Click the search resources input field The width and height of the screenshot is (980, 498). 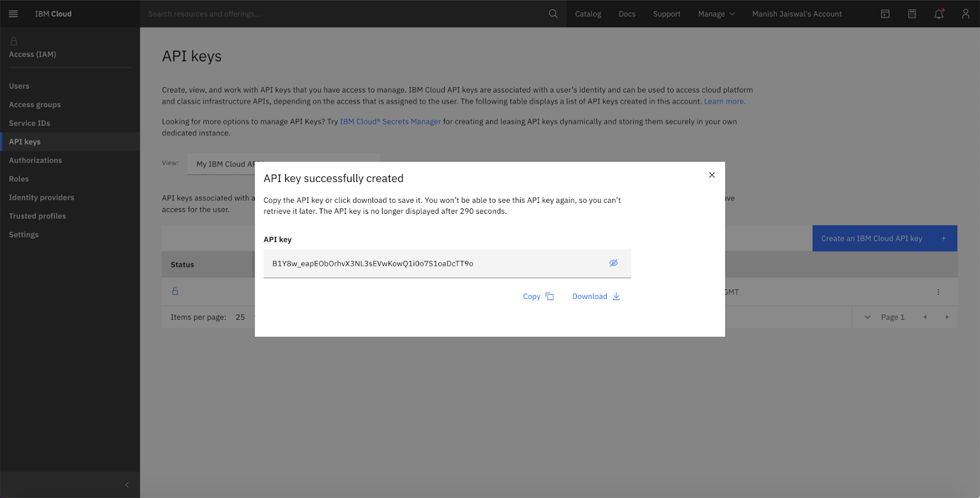343,13
